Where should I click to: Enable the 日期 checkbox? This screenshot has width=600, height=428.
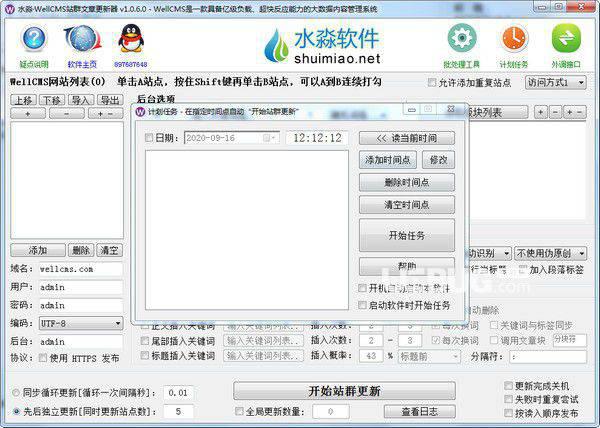[x=149, y=138]
